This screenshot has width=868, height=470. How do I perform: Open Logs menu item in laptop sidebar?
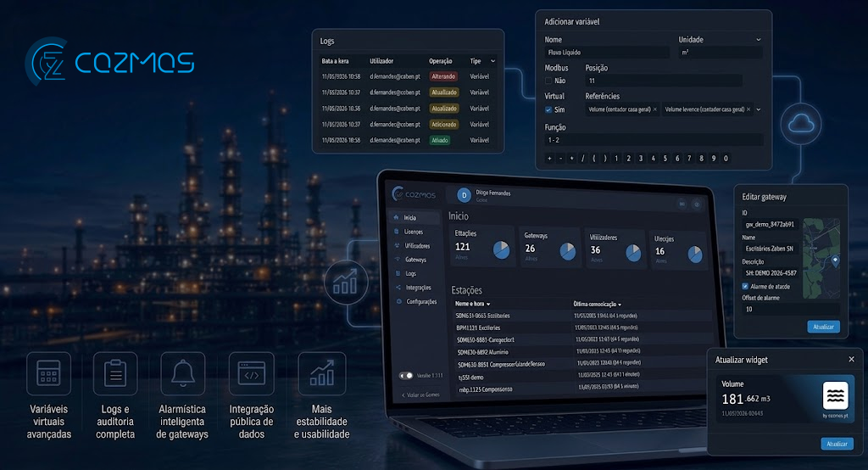point(411,274)
